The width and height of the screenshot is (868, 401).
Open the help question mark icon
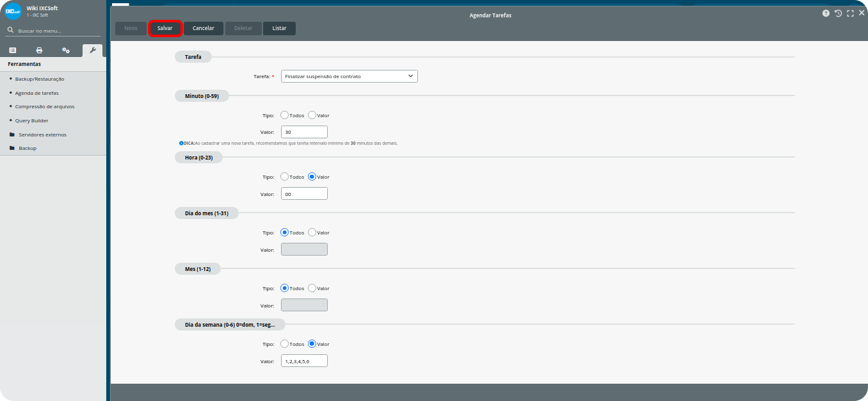coord(826,13)
